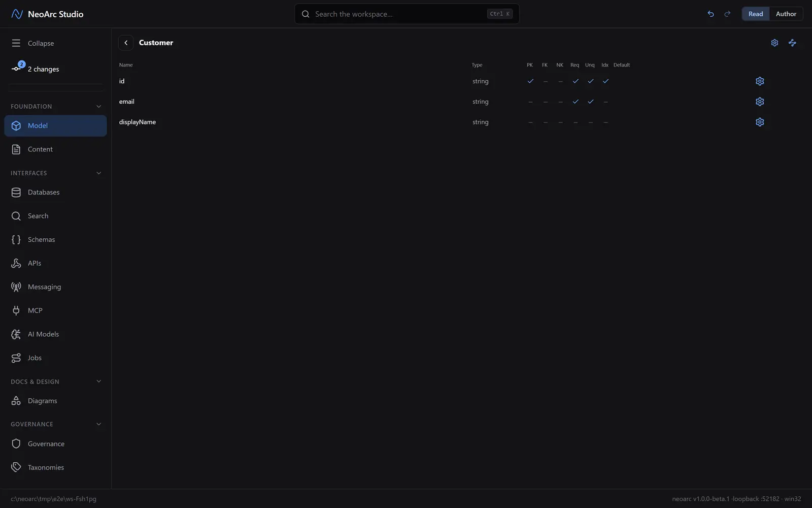Click the undo arrow icon

pyautogui.click(x=710, y=14)
